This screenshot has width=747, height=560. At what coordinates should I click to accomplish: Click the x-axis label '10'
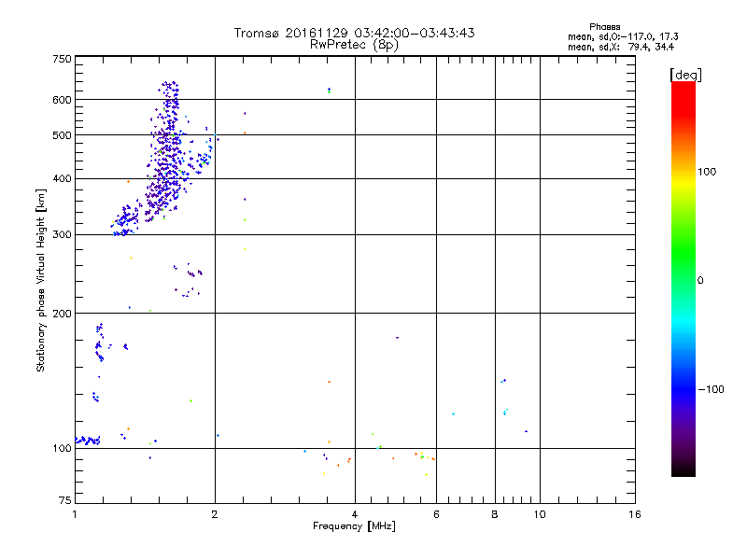coord(540,514)
